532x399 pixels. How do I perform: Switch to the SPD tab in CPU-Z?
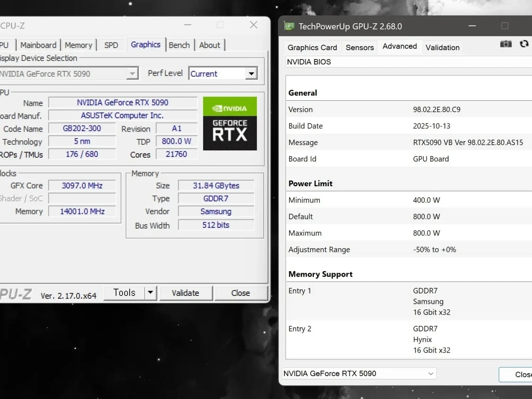[x=111, y=45]
